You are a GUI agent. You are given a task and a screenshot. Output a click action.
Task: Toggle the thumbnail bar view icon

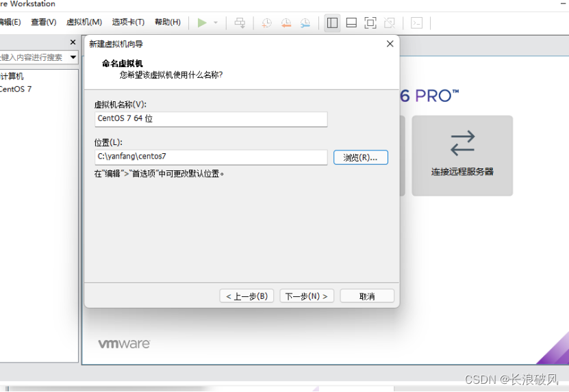pos(351,23)
